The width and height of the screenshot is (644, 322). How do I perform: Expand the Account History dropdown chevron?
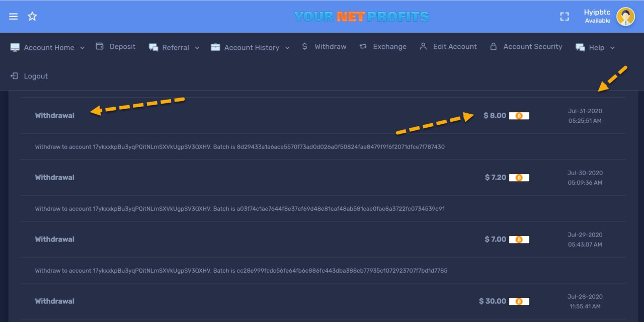287,48
